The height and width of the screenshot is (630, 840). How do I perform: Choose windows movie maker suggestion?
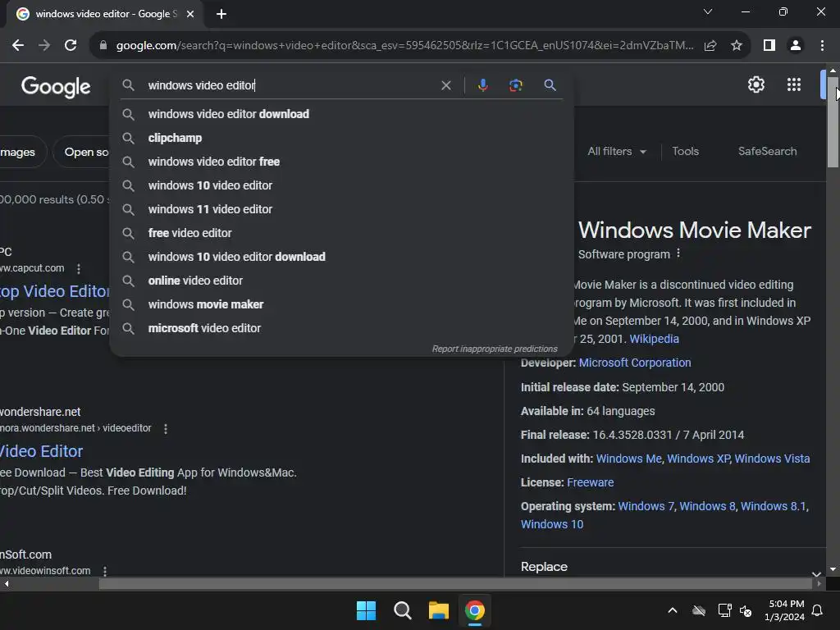[x=342, y=304]
